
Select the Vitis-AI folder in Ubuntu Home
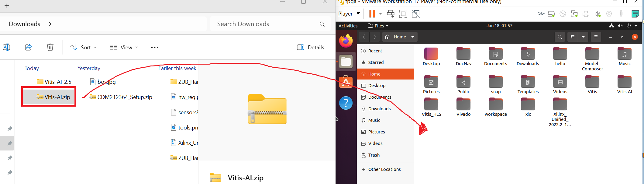click(625, 84)
